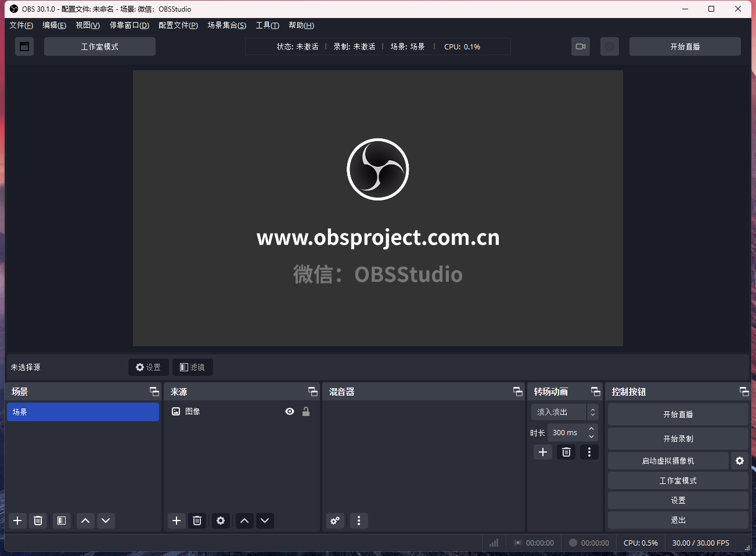
Task: Add a transition with the plus icon
Action: coord(543,452)
